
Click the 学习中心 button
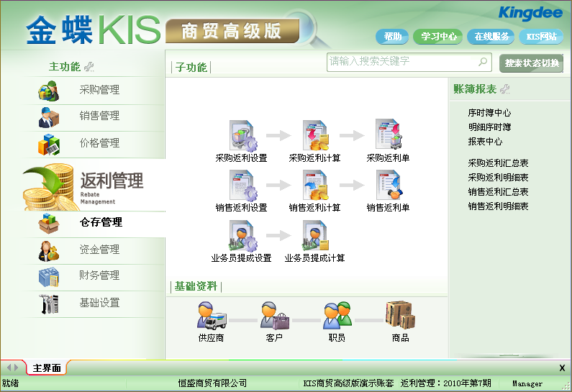(x=439, y=37)
